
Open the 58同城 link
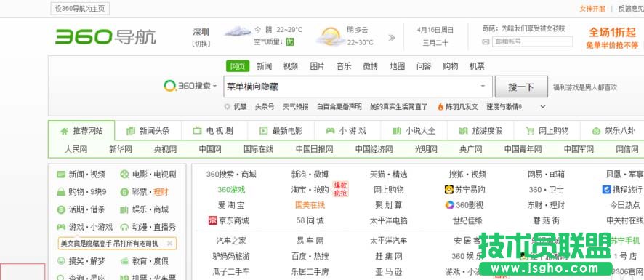point(310,220)
